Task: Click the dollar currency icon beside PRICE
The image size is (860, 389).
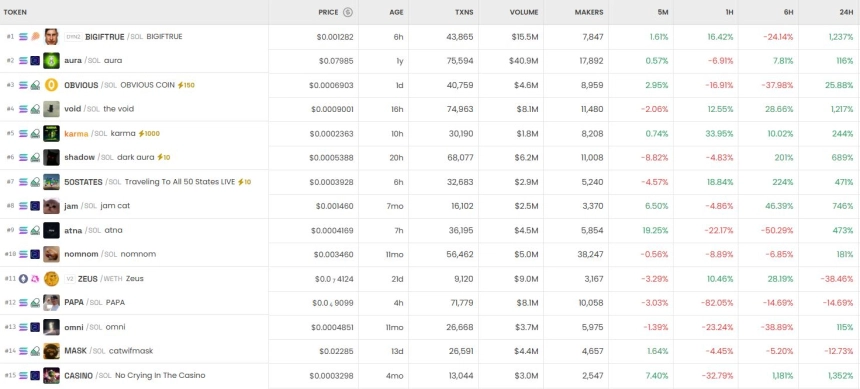Action: pyautogui.click(x=348, y=12)
